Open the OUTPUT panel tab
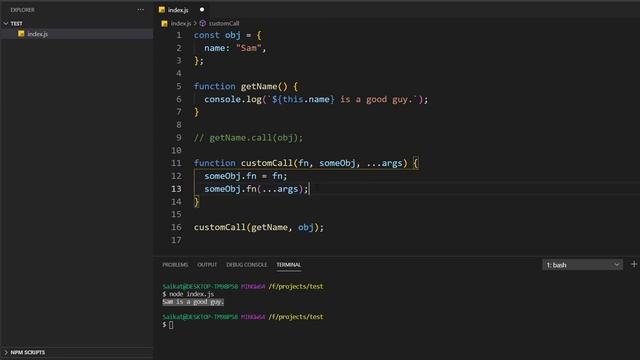 pyautogui.click(x=207, y=265)
